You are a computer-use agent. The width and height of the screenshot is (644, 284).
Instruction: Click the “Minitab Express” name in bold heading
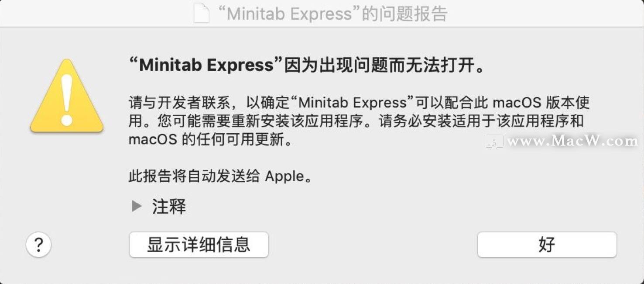206,66
